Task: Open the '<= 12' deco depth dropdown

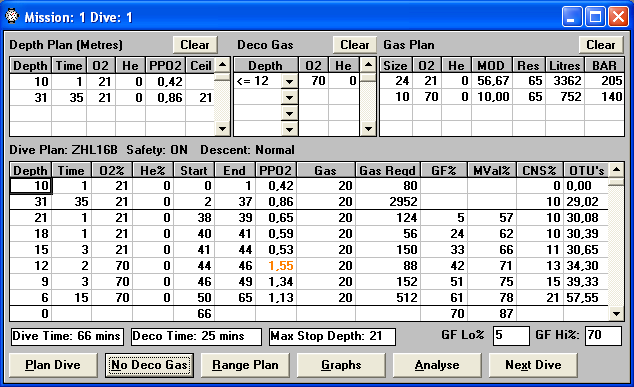Action: point(289,82)
